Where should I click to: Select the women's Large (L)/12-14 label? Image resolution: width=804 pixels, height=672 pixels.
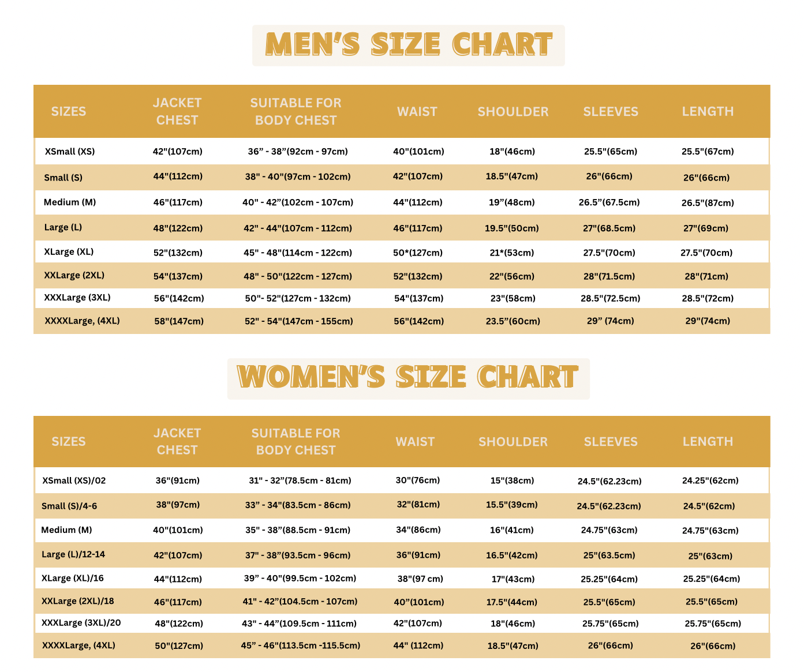tap(73, 554)
